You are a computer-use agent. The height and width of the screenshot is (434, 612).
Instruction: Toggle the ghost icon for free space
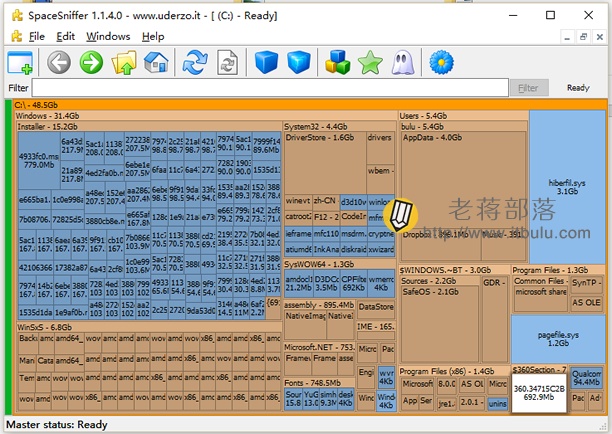(x=402, y=62)
